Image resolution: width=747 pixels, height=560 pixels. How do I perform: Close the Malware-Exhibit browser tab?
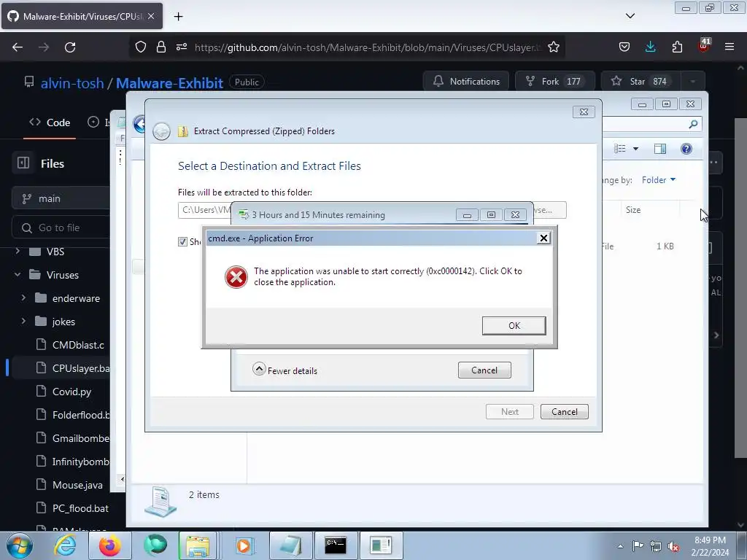(150, 16)
